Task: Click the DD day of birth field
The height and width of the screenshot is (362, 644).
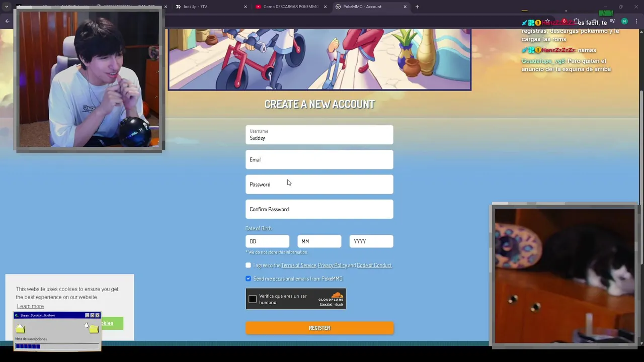Action: [267, 241]
